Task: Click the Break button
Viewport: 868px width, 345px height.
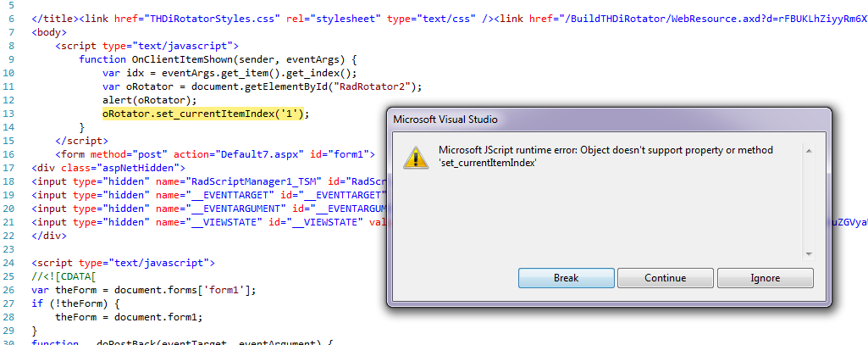Action: click(x=567, y=278)
